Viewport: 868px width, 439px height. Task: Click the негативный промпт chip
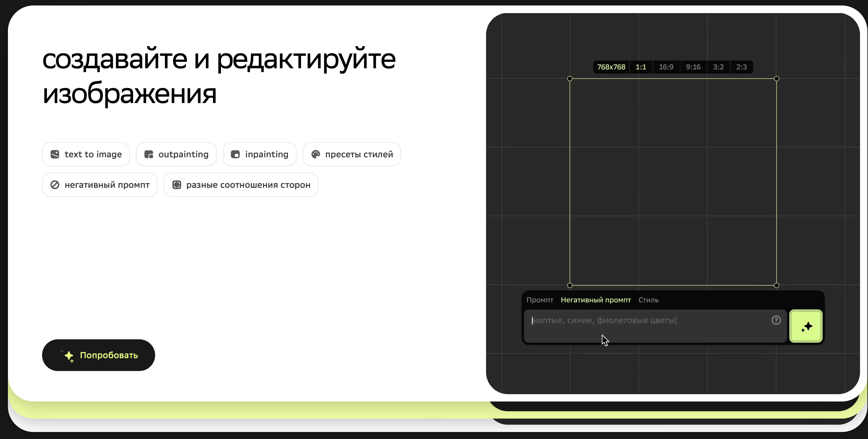click(x=100, y=185)
